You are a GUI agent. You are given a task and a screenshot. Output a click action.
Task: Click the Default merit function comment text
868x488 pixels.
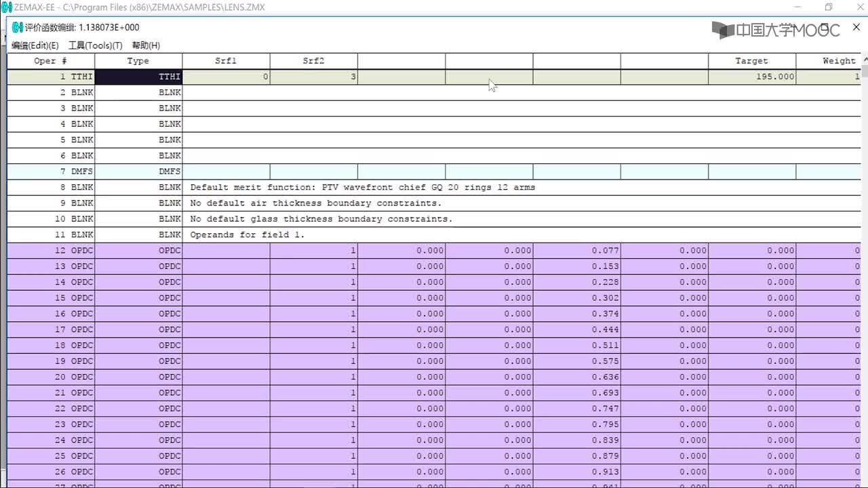tap(362, 187)
